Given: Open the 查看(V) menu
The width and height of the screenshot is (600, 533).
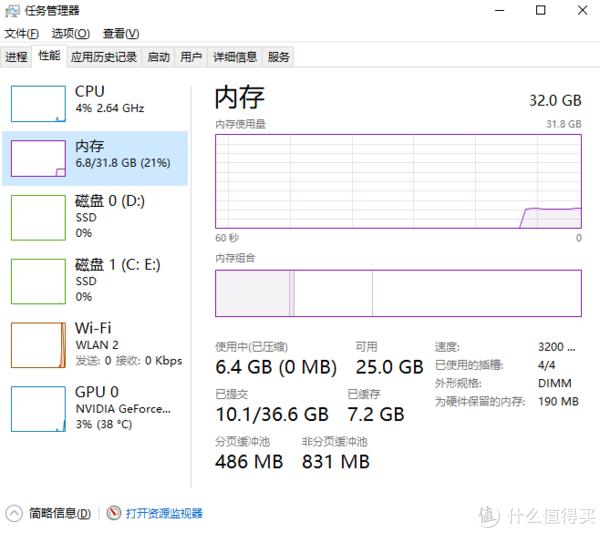Looking at the screenshot, I should [121, 34].
